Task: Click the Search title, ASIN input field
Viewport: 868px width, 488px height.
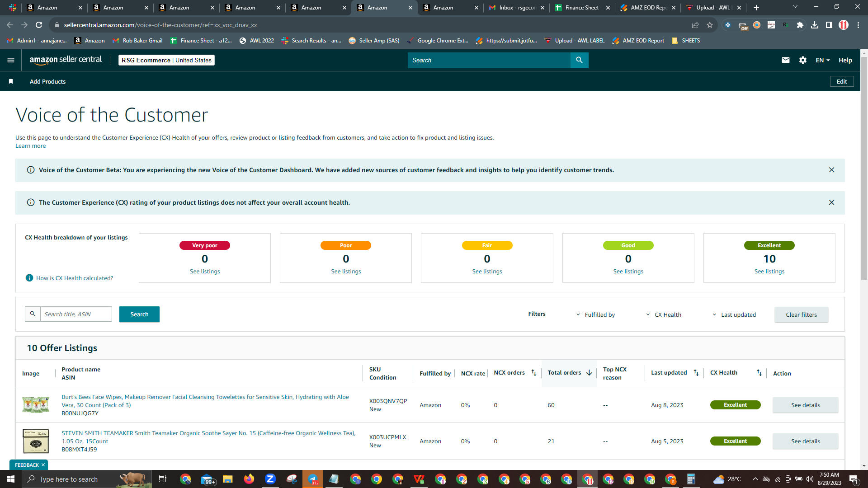Action: 76,314
